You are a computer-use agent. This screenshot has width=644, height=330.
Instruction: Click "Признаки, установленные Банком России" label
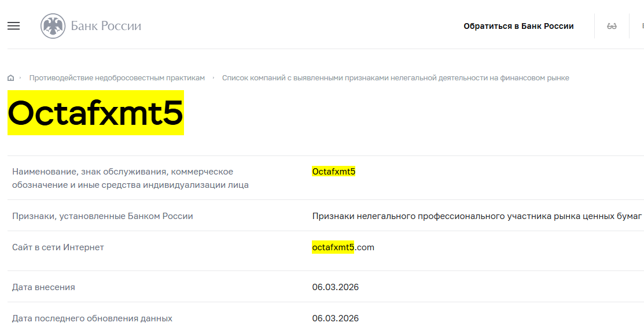click(102, 216)
